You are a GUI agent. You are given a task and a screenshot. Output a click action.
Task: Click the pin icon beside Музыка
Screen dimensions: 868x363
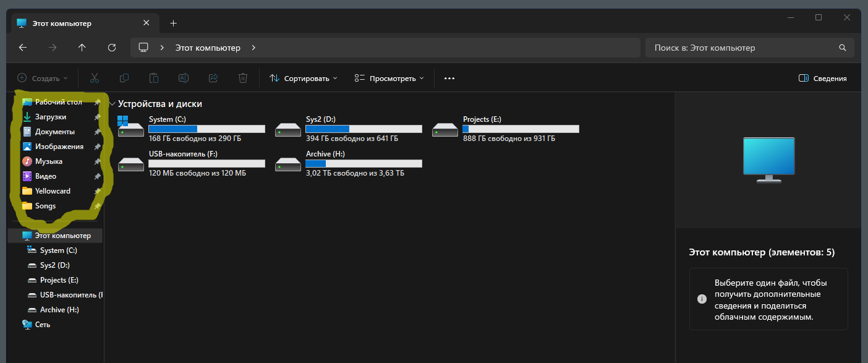point(97,161)
